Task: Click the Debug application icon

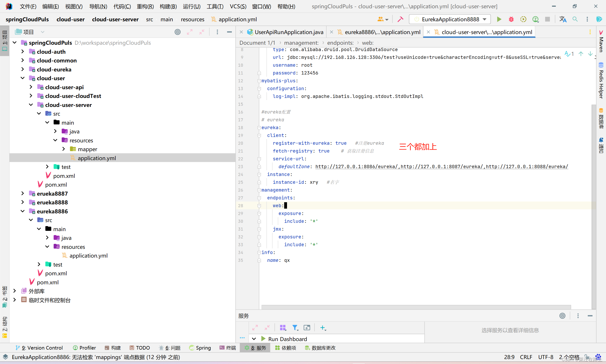Action: click(511, 19)
